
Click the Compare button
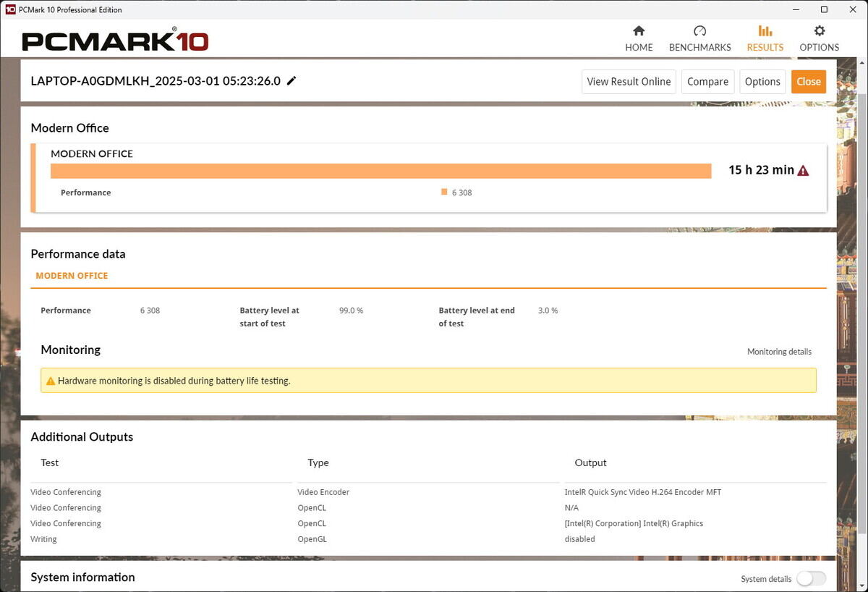[x=707, y=82]
